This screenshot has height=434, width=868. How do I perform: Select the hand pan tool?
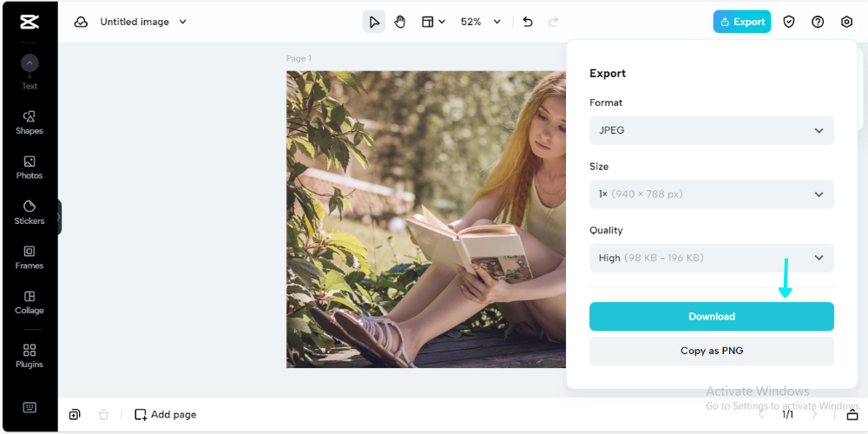[399, 23]
